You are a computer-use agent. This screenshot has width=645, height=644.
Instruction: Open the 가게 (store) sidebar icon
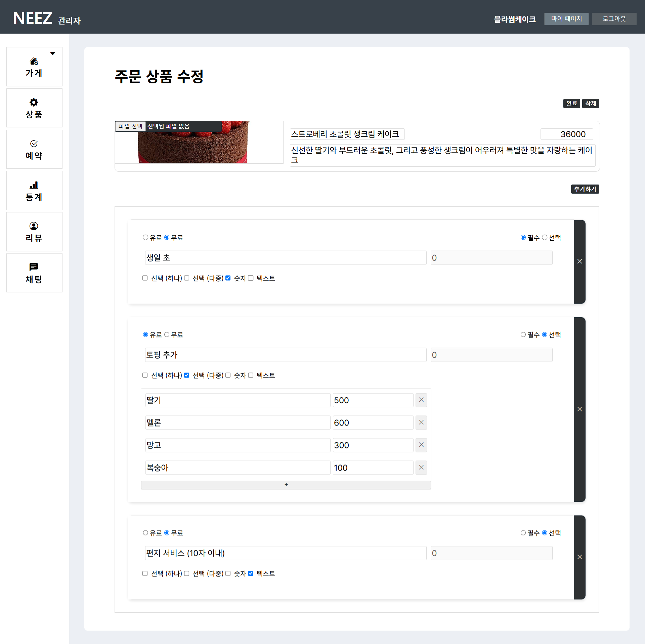(x=34, y=62)
